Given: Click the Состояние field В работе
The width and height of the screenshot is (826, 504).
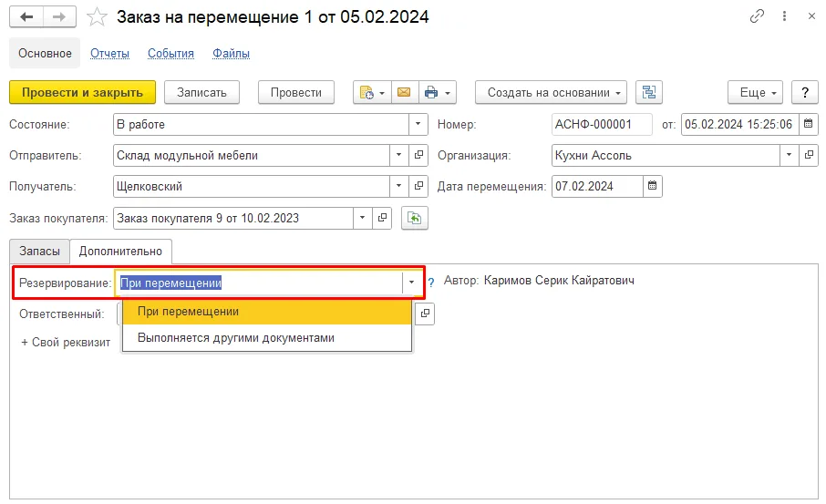Looking at the screenshot, I should (x=262, y=124).
